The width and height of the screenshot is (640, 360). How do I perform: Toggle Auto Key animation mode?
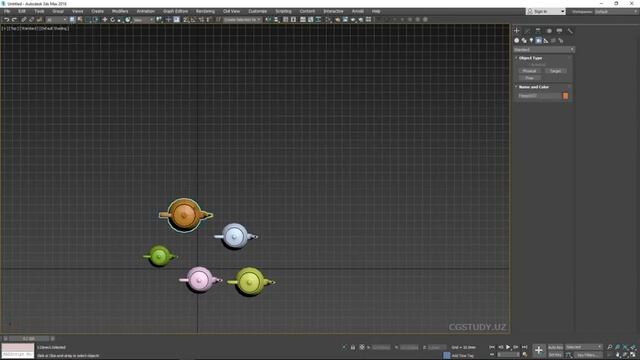pos(555,347)
